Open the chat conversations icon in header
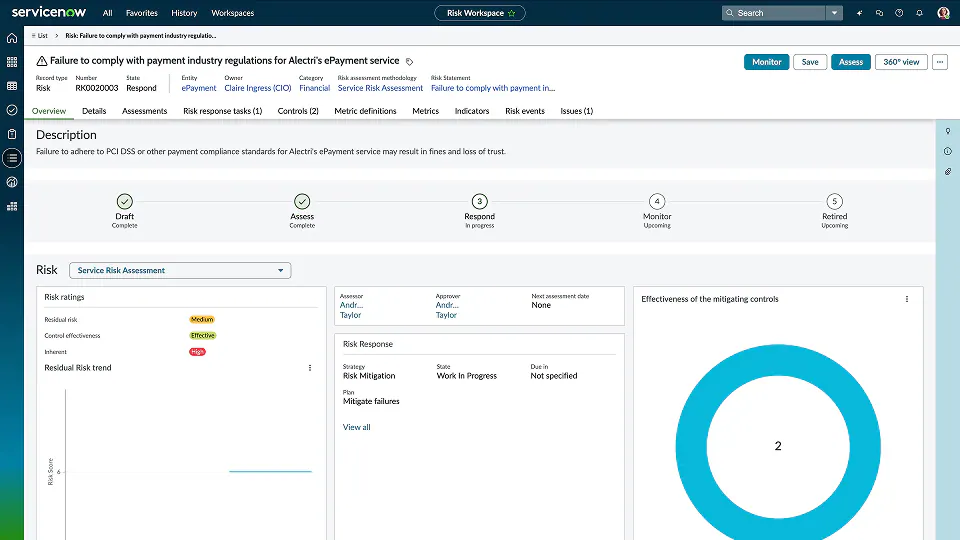Image resolution: width=960 pixels, height=540 pixels. pyautogui.click(x=879, y=13)
